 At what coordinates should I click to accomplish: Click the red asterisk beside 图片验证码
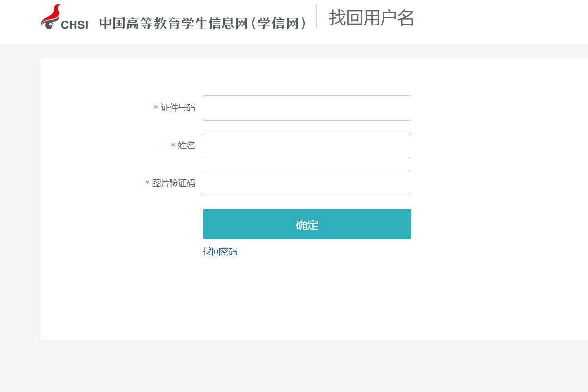click(x=147, y=183)
